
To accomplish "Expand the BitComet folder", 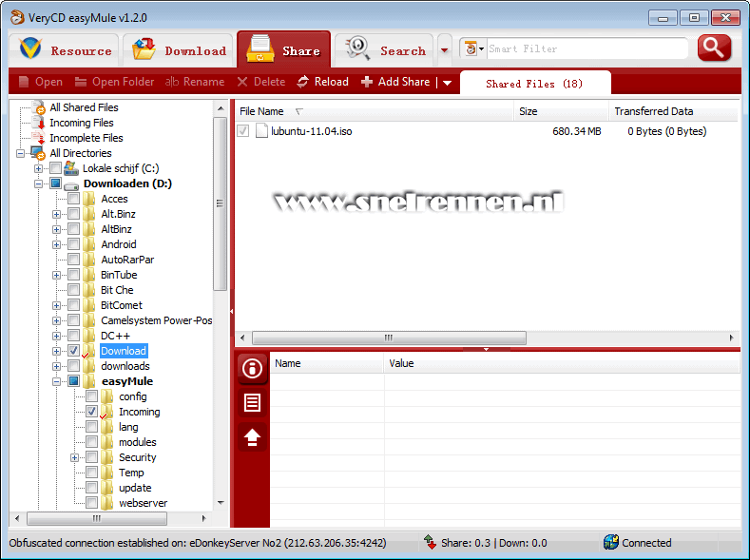I will [56, 305].
